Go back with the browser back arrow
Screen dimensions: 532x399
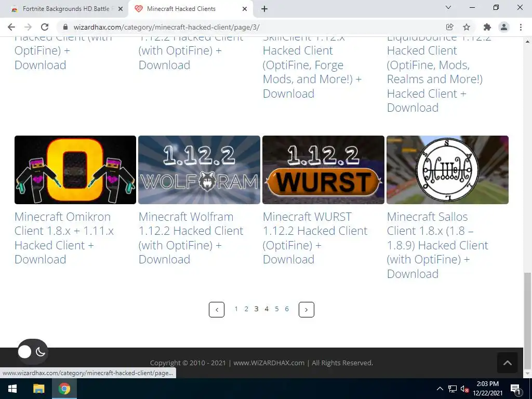pos(11,27)
